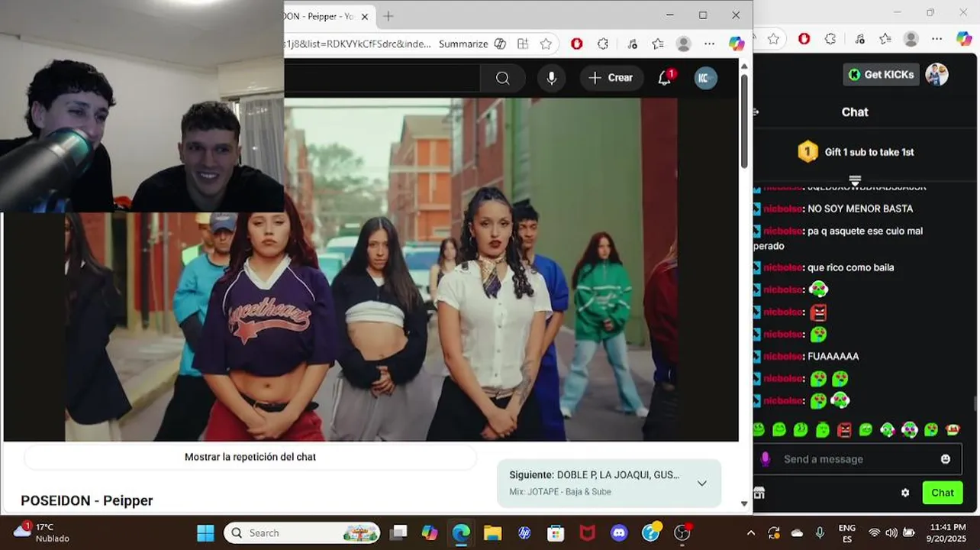Open Extensions puzzle icon in front browser

(x=603, y=44)
